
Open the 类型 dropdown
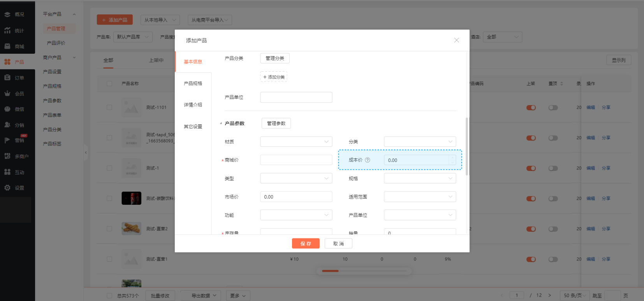[x=296, y=178]
